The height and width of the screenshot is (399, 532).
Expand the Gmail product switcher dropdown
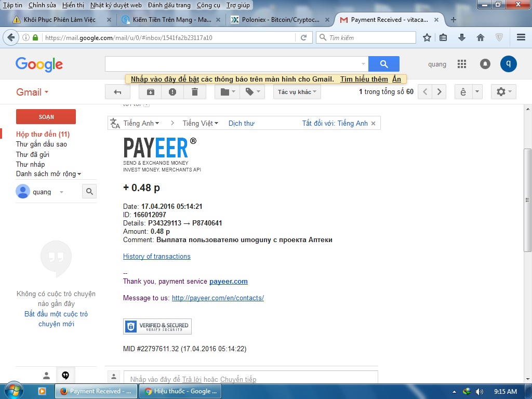pos(32,92)
